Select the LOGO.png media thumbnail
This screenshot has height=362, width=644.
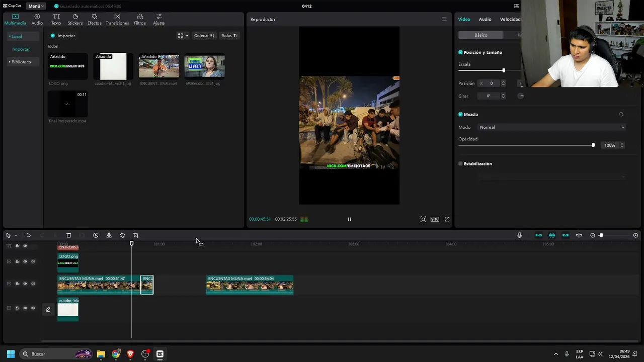67,66
